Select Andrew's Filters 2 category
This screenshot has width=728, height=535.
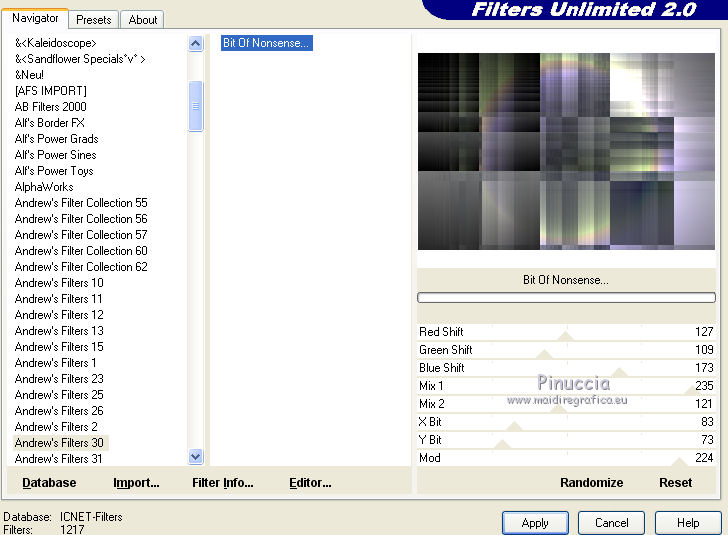coord(56,426)
